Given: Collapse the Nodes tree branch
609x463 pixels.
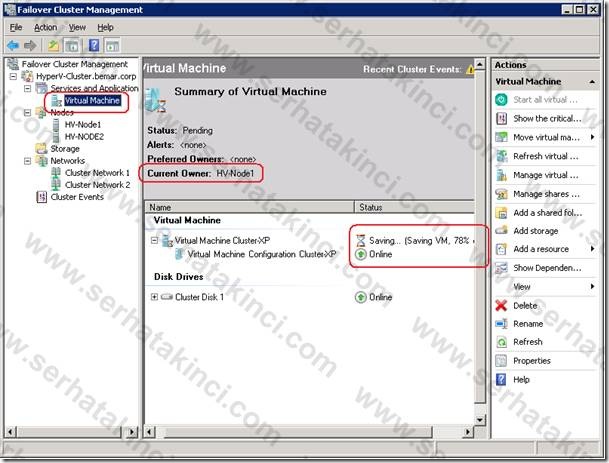Looking at the screenshot, I should pos(28,113).
